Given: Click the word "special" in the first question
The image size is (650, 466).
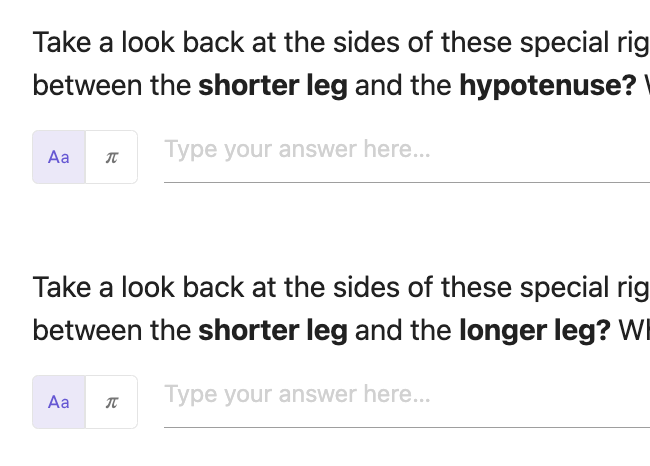Looking at the screenshot, I should [564, 43].
